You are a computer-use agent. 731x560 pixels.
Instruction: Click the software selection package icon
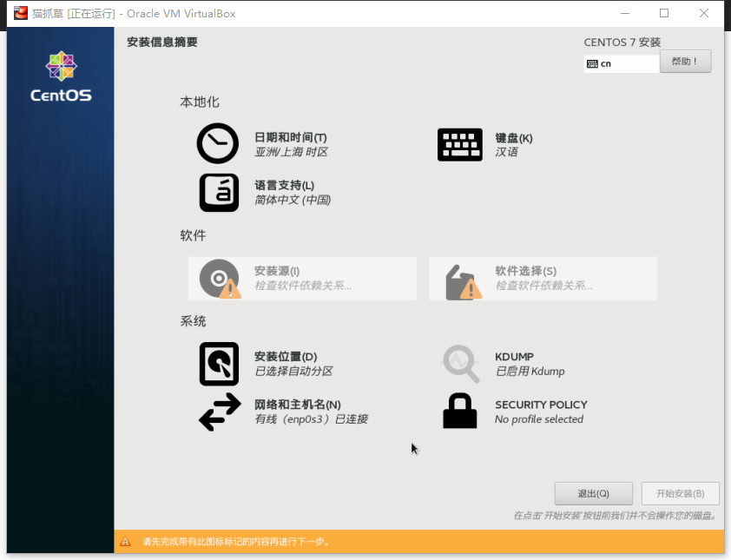pyautogui.click(x=463, y=282)
